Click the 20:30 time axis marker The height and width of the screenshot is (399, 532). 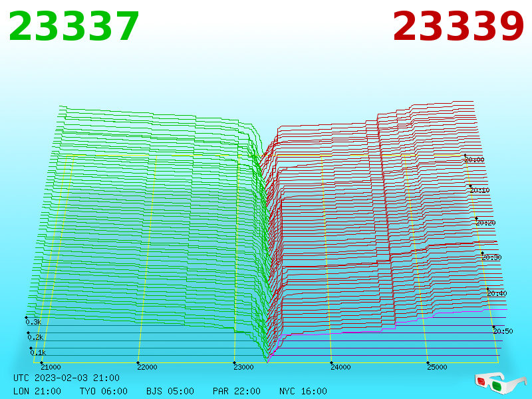coord(491,257)
